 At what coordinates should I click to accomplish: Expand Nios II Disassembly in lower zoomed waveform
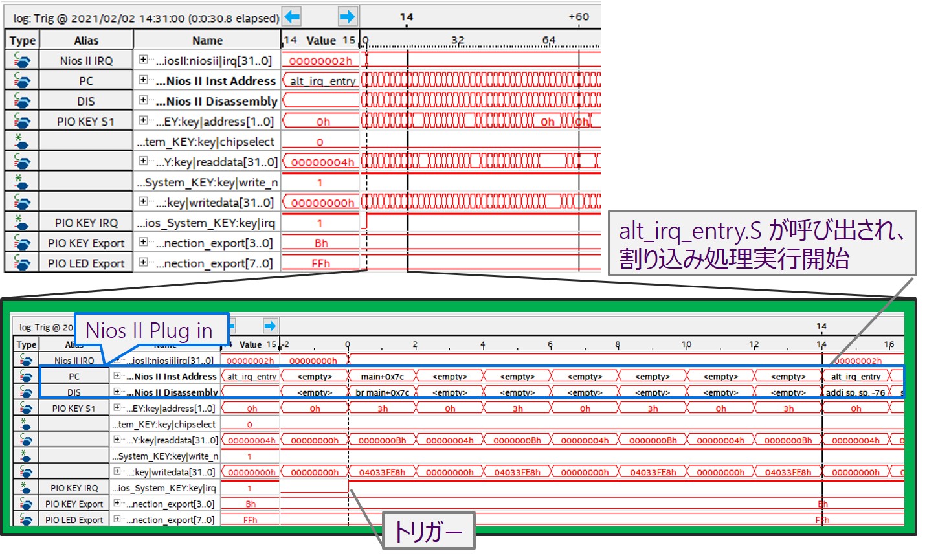[117, 391]
